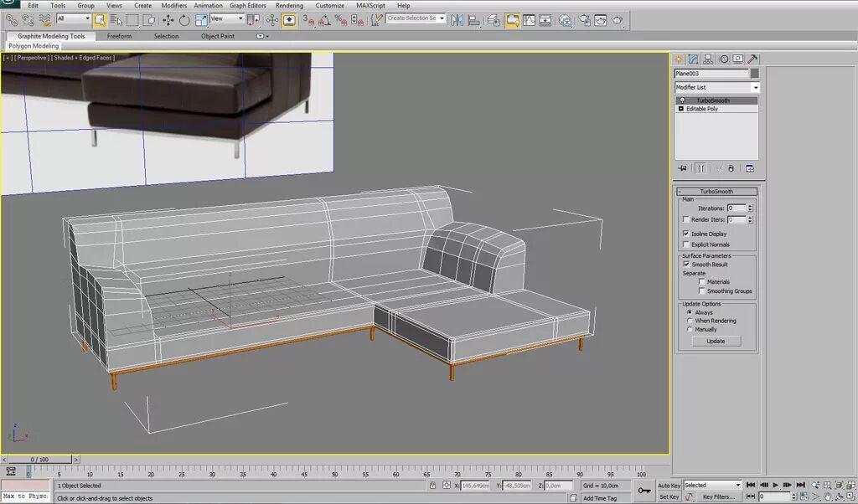Viewport: 858px width, 504px height.
Task: Click the Plane003 object color swatch
Action: pos(754,74)
